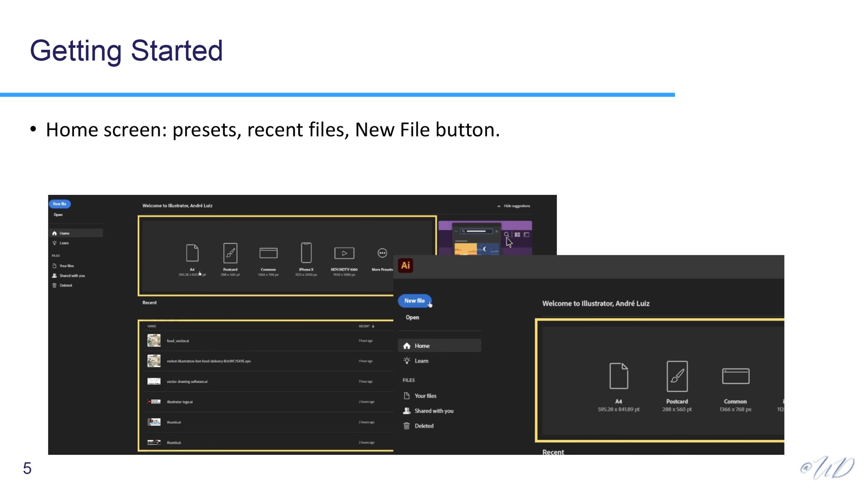This screenshot has width=868, height=488.
Task: Open More Presets ellipsis icon
Action: click(382, 253)
